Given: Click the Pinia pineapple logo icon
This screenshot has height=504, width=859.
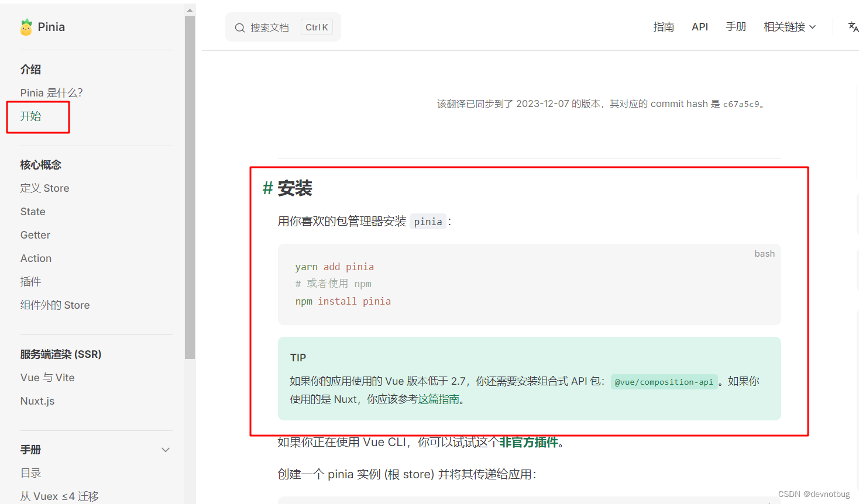Looking at the screenshot, I should [26, 27].
